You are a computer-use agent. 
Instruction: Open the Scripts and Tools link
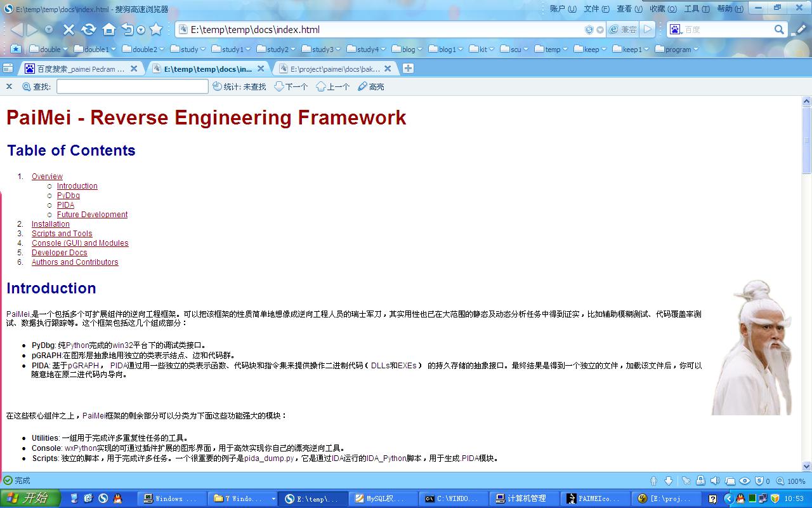(x=62, y=234)
